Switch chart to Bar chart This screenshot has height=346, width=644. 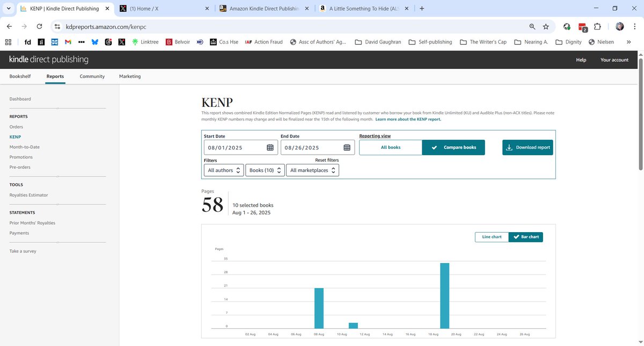[x=526, y=237]
